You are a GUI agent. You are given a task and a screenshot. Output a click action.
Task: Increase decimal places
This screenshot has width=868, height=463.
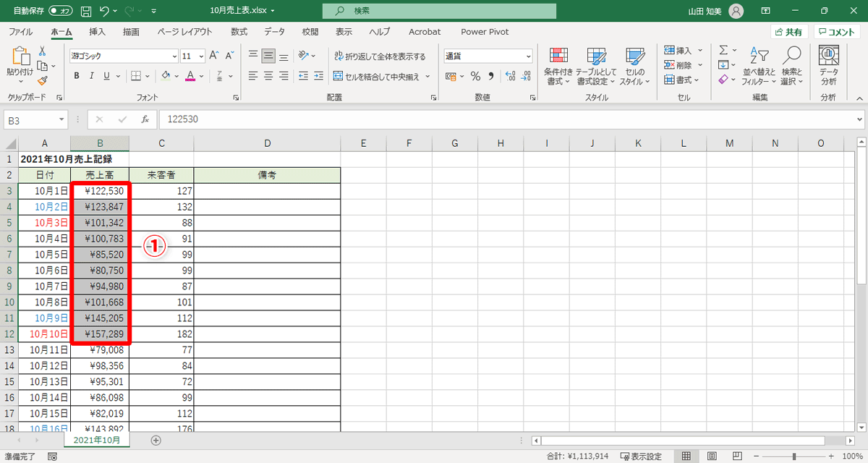point(509,75)
